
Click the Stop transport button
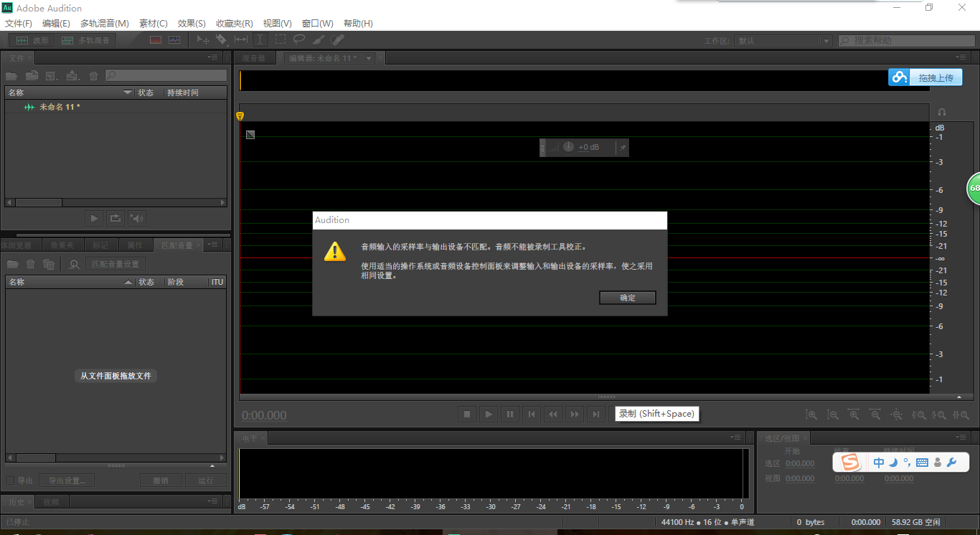tap(467, 414)
